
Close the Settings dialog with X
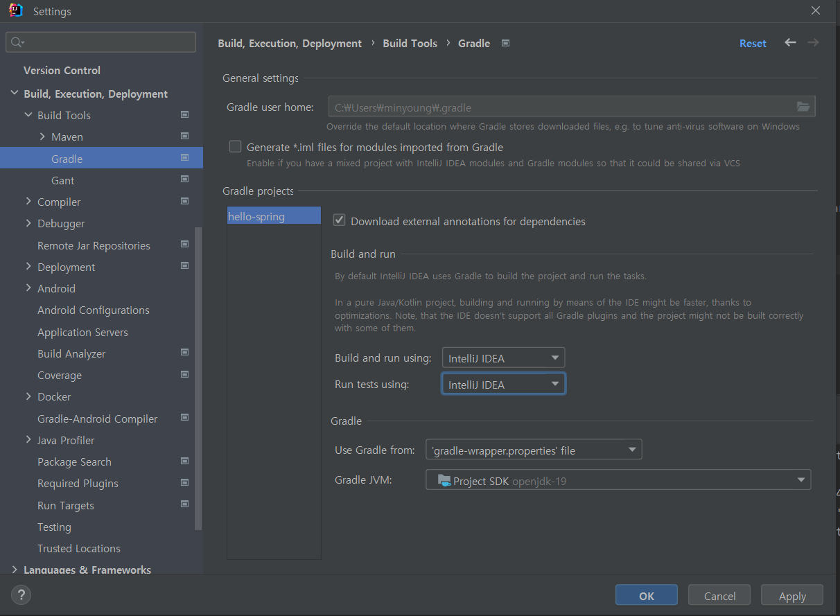tap(816, 10)
